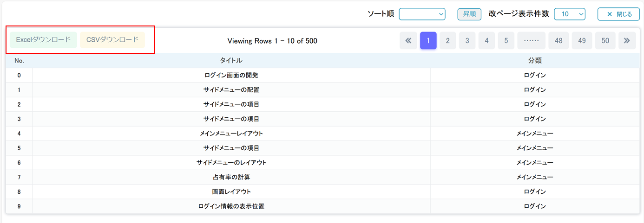
Task: Click the 分類 column header
Action: click(534, 61)
